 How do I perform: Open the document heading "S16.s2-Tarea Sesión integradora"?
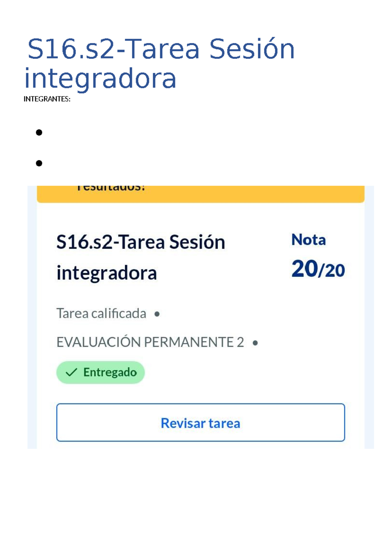tap(160, 64)
